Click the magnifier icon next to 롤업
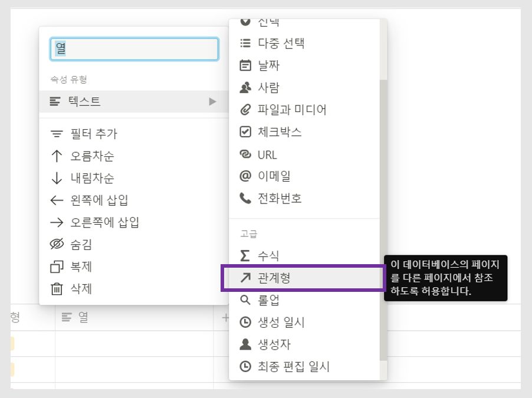 point(245,300)
